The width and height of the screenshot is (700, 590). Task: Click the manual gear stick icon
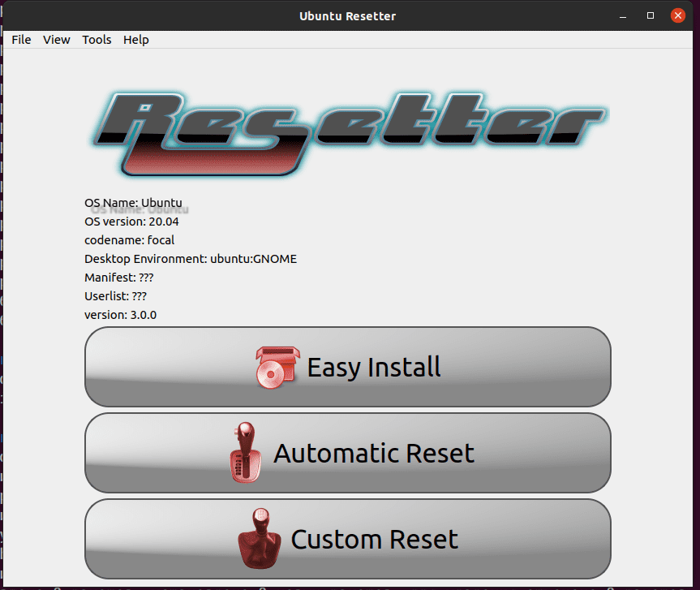click(x=260, y=539)
